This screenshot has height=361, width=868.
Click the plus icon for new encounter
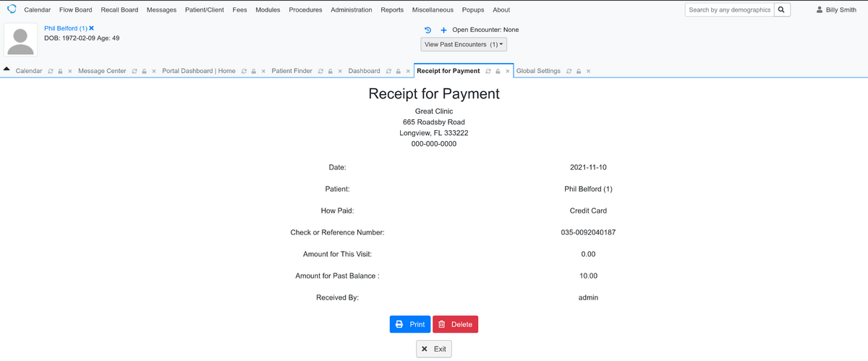click(443, 30)
